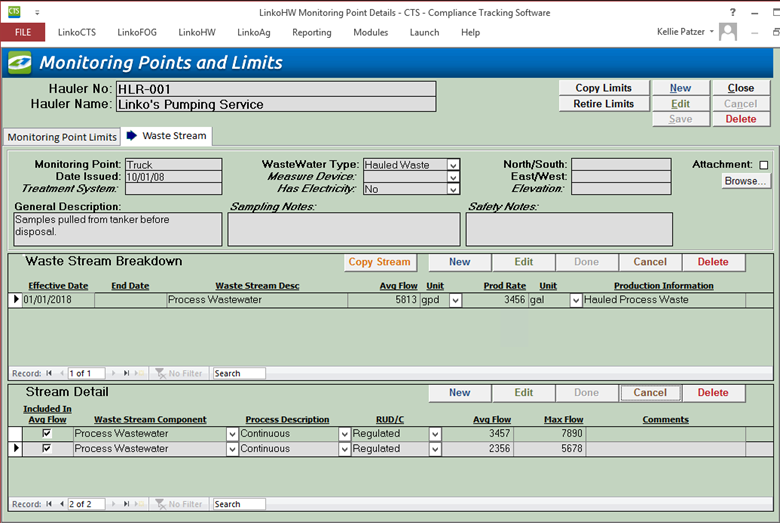The image size is (780, 523).
Task: Sort by the Effective Date column header
Action: 58,286
